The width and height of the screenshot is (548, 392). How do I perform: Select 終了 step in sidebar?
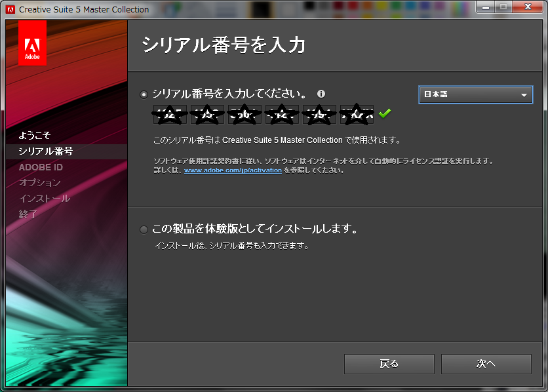[x=28, y=214]
